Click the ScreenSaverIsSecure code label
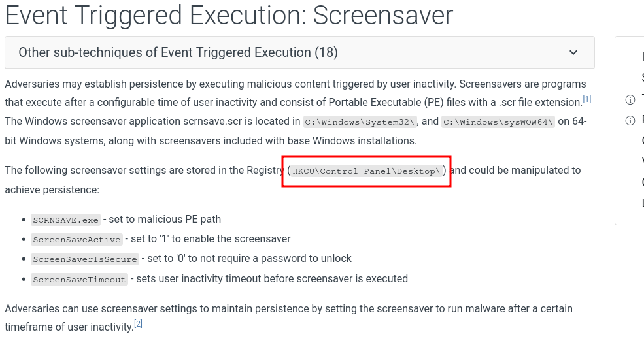This screenshot has height=360, width=644. tap(85, 259)
